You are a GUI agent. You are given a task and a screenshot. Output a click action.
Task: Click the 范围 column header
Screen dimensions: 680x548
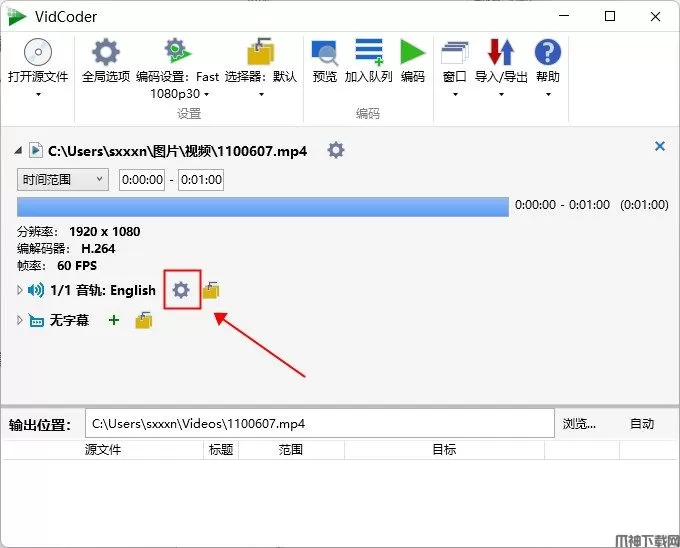click(x=291, y=450)
